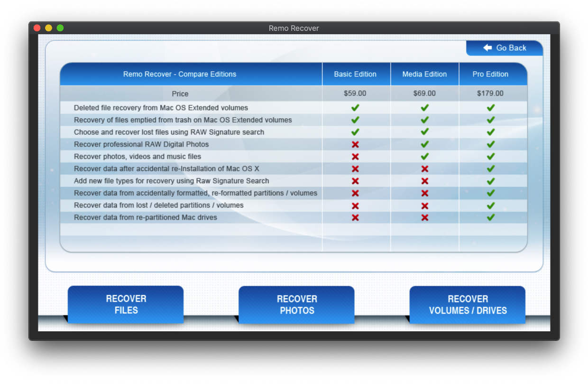This screenshot has width=588, height=384.
Task: Click 'Recover professional RAW Digital Photos' text
Action: pos(141,144)
